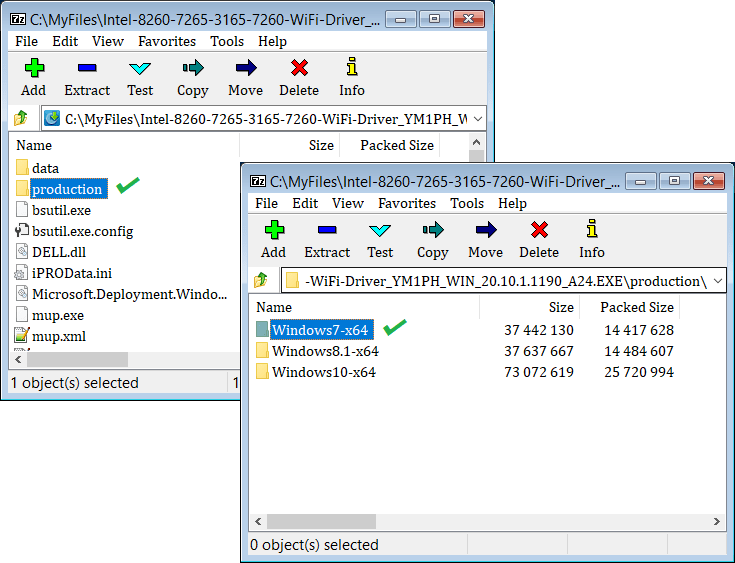Click Copy icon in front window toolbar
This screenshot has height=563, width=735.
click(x=433, y=230)
